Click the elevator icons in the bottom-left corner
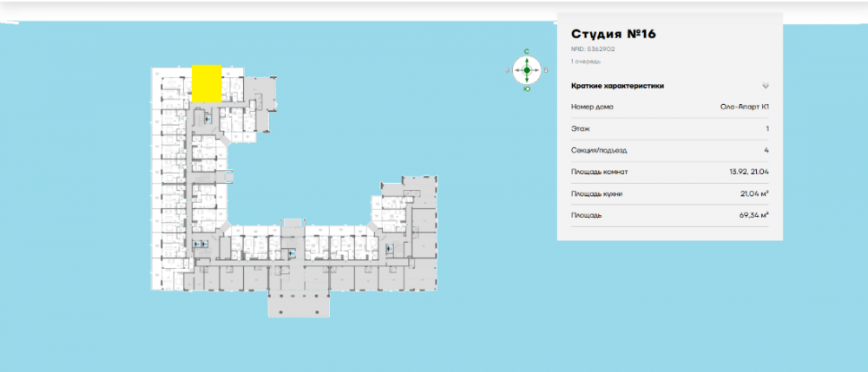 pyautogui.click(x=201, y=245)
